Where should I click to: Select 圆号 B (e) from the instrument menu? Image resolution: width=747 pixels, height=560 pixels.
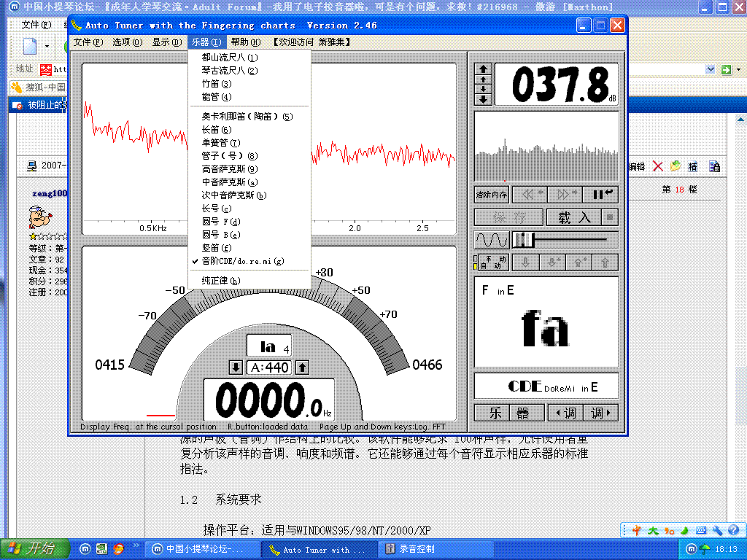[x=249, y=235]
